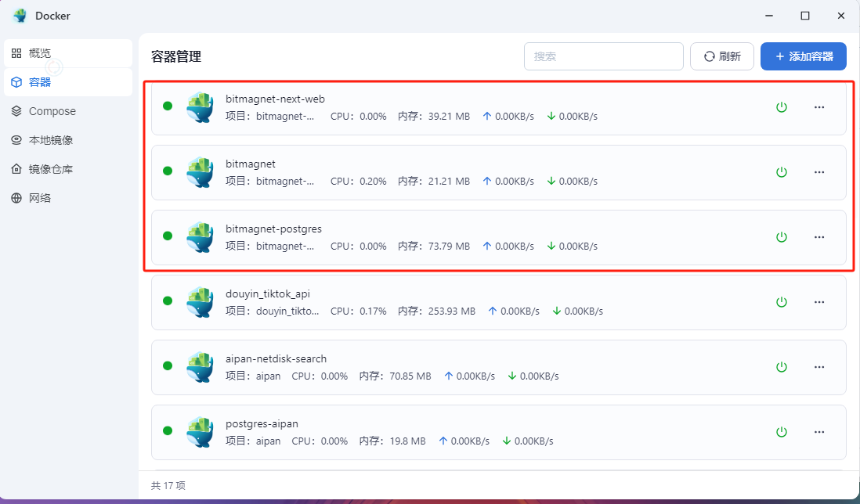Open the 概览 overview sidebar item
This screenshot has height=504, width=860.
point(68,53)
